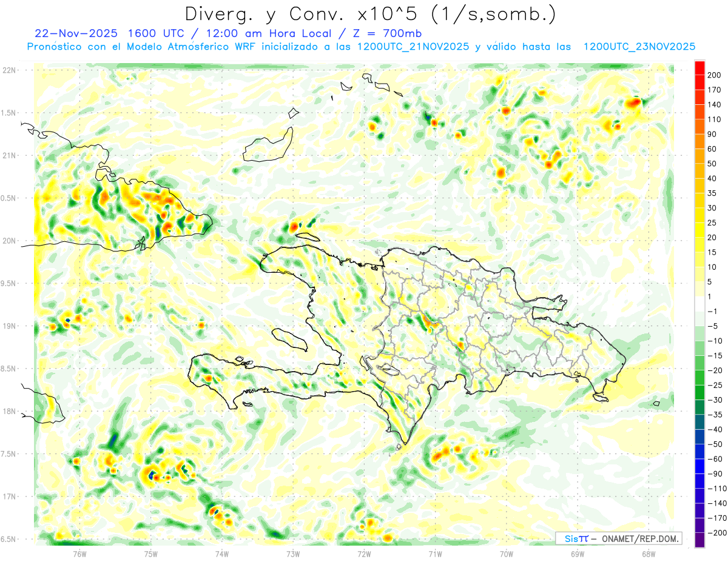Select the date line '22-Nov-2025 1600 UTC'
The height and width of the screenshot is (562, 728).
pyautogui.click(x=110, y=33)
